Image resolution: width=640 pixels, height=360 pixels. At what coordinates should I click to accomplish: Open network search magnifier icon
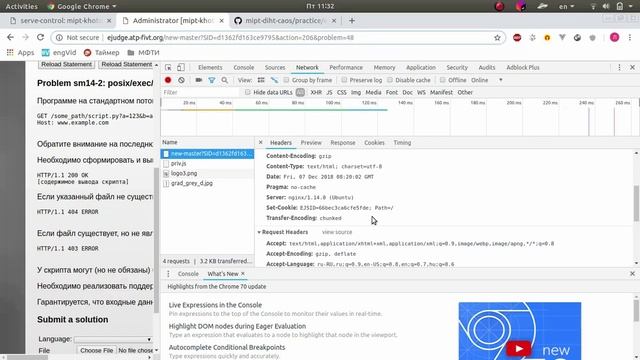(x=224, y=80)
